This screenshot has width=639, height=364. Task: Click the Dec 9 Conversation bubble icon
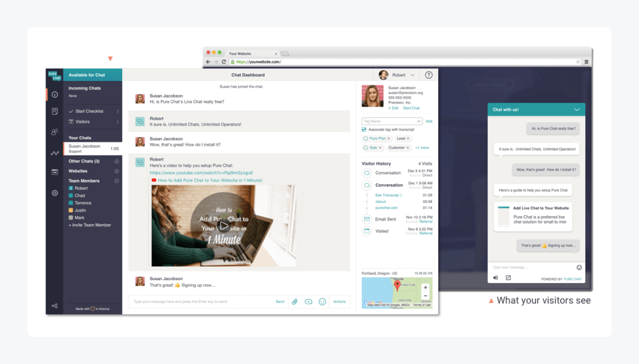367,173
